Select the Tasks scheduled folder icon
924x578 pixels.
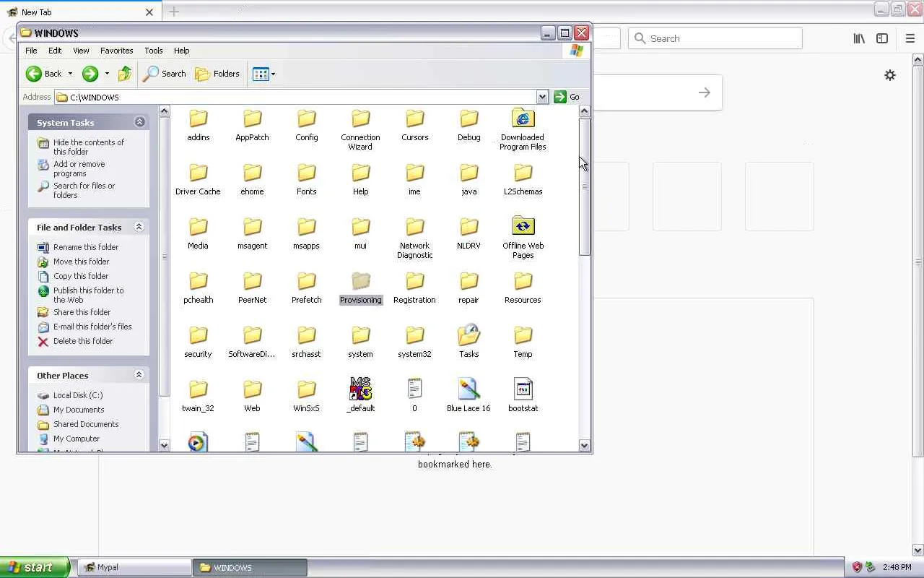pos(468,335)
